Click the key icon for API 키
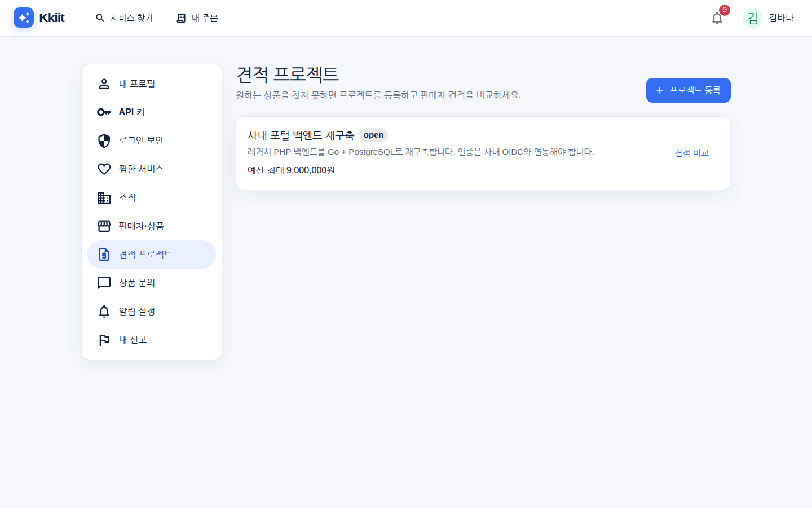Screen dimensions: 812x508 (x=104, y=112)
